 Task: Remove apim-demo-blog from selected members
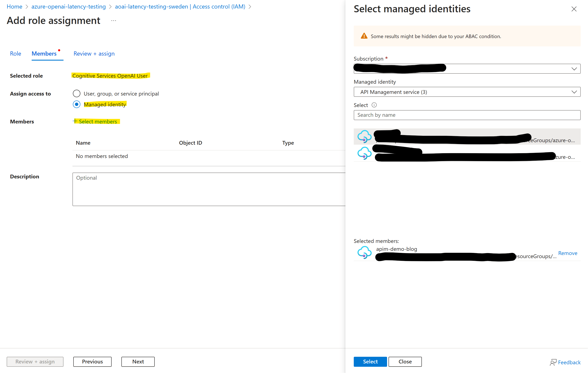(567, 253)
